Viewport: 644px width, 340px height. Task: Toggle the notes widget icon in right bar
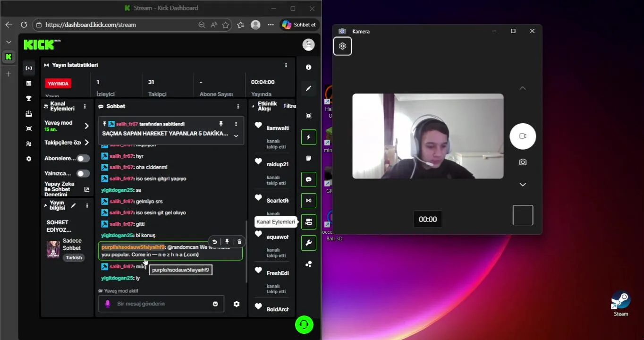(308, 158)
